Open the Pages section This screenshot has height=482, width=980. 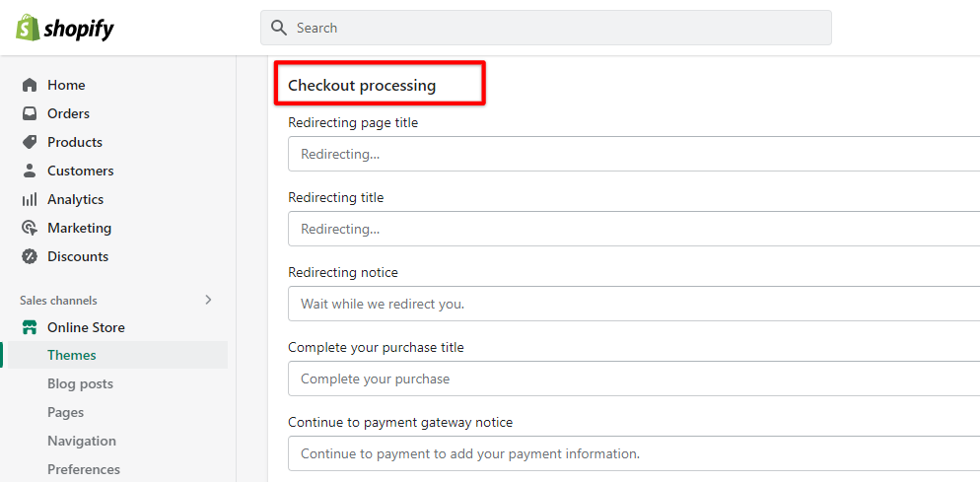click(65, 412)
